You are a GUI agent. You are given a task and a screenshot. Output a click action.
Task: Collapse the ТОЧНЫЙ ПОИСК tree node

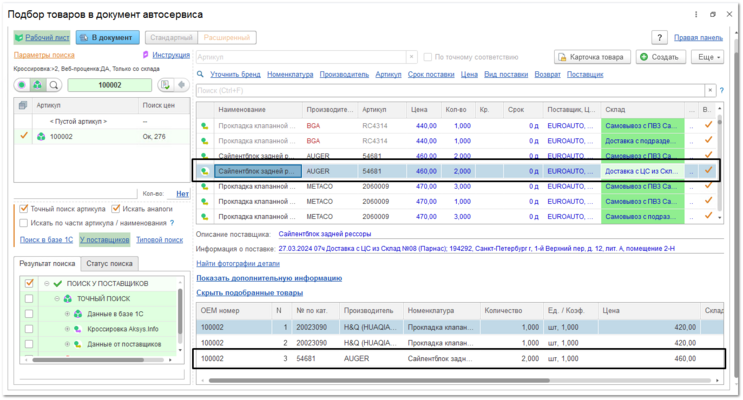click(x=57, y=299)
